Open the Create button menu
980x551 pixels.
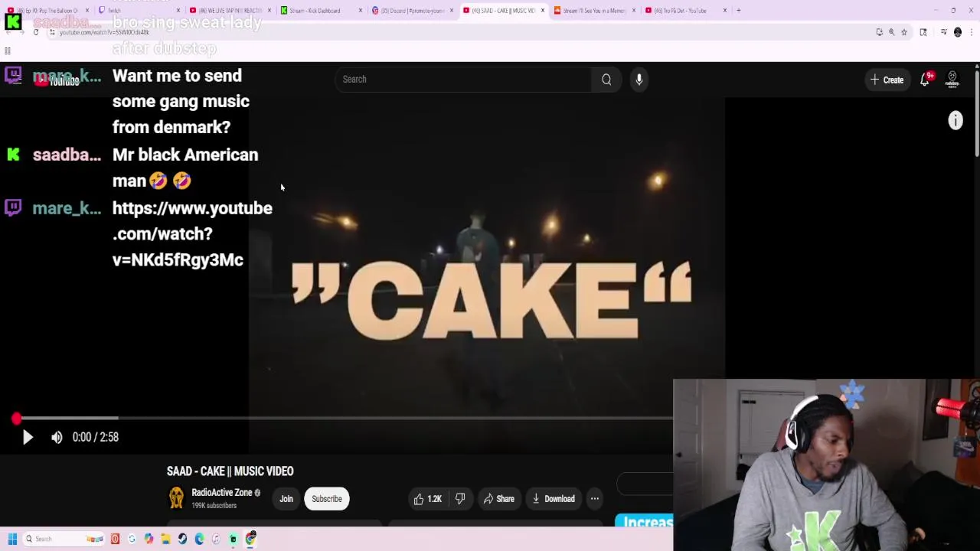(x=887, y=80)
